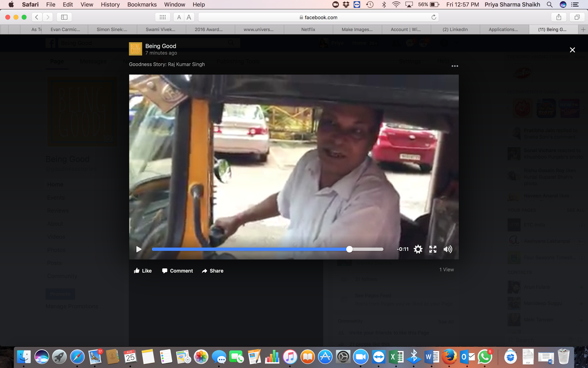This screenshot has width=588, height=368.
Task: Show Safari Top Sites grid
Action: (x=163, y=17)
